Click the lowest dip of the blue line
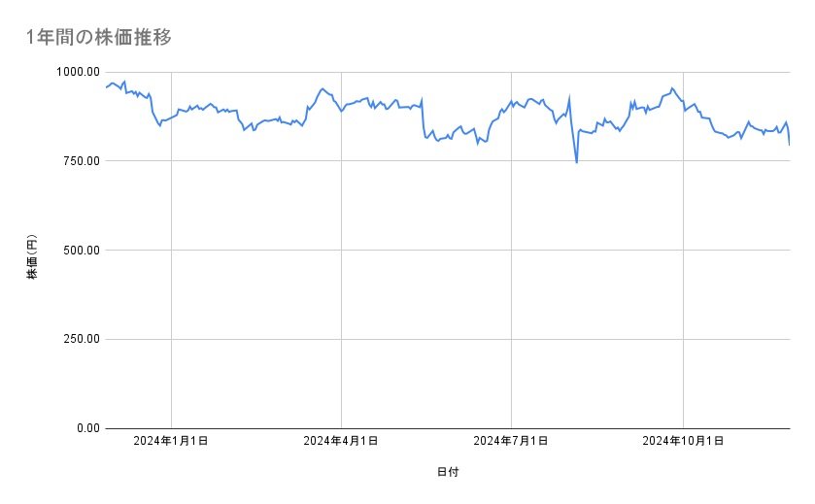Image resolution: width=815 pixels, height=504 pixels. [577, 162]
